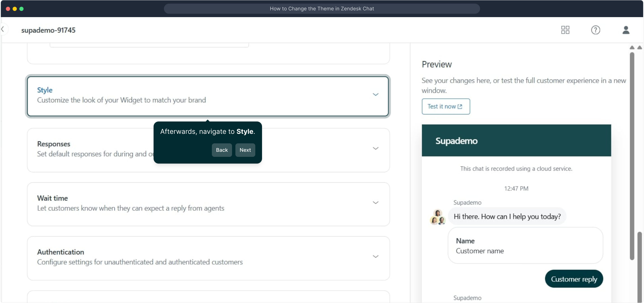Expand the Wait time section chevron
The width and height of the screenshot is (644, 303).
click(376, 203)
